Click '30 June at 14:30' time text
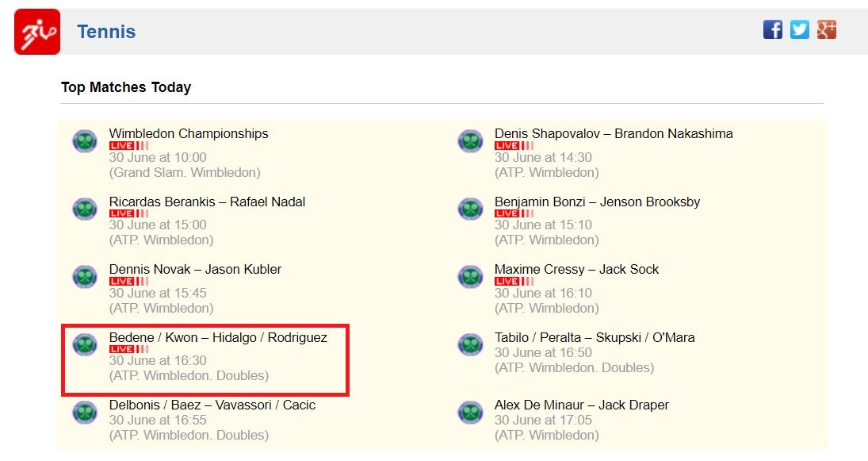The height and width of the screenshot is (461, 868). tap(544, 157)
